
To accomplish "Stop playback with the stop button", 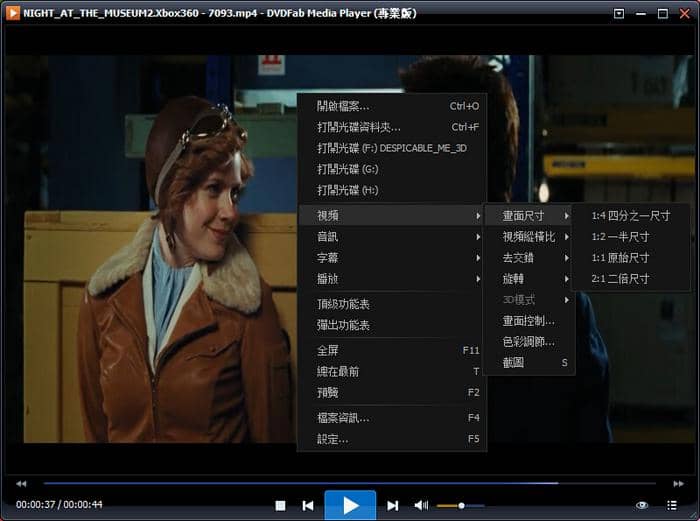I will [x=280, y=505].
